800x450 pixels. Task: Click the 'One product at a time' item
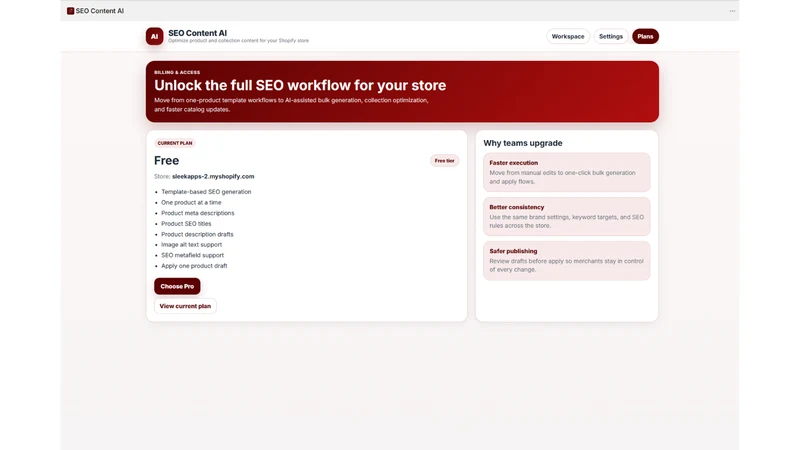(191, 203)
